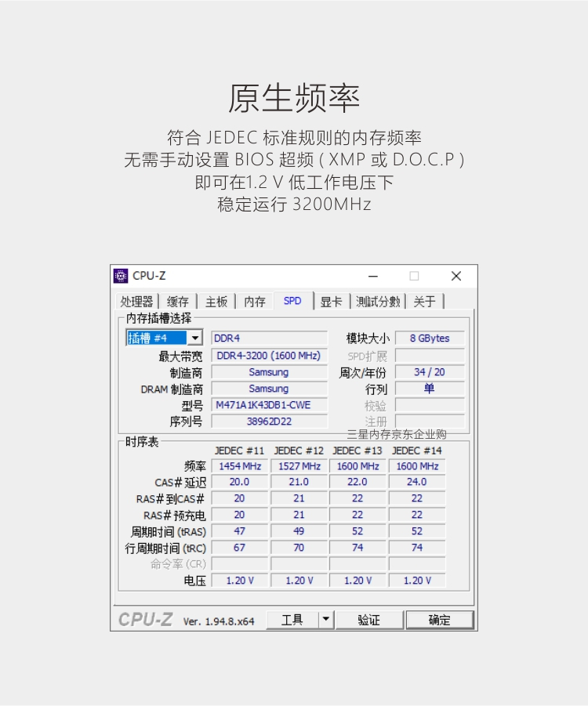
Task: Close the CPU-Z window
Action: 456,276
